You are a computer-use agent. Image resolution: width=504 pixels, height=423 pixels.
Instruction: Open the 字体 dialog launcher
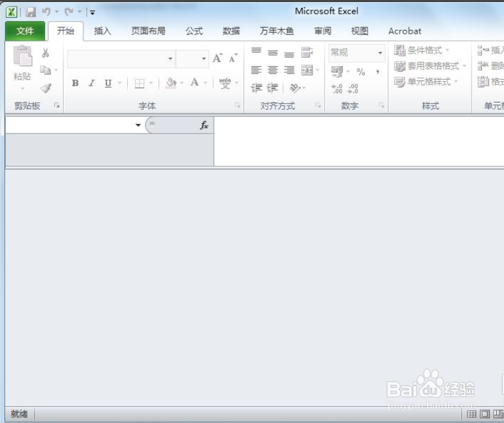[238, 105]
